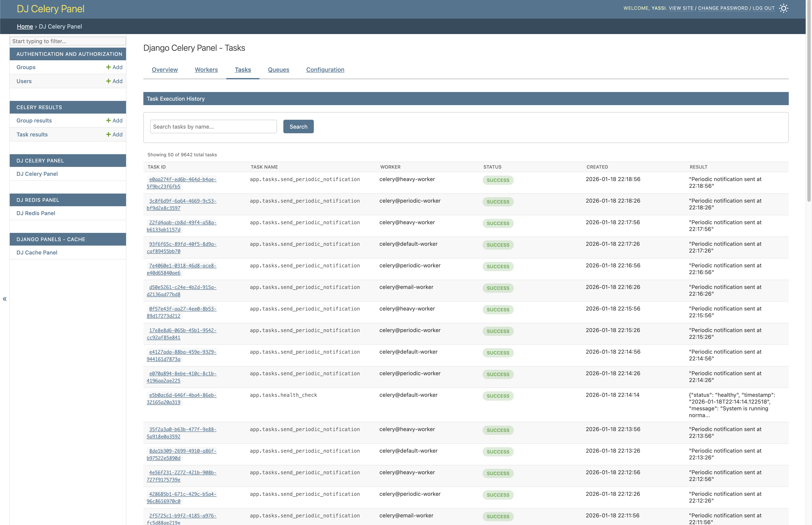The width and height of the screenshot is (812, 525).
Task: Open task e0aa274f-ed6b-464d details
Action: 182,183
